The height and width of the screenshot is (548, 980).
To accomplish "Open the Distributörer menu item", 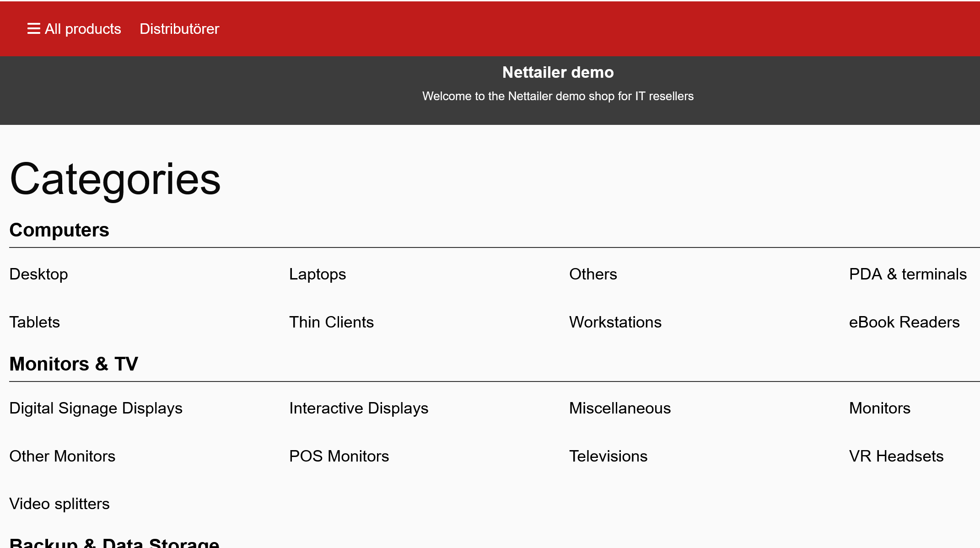I will click(x=179, y=29).
